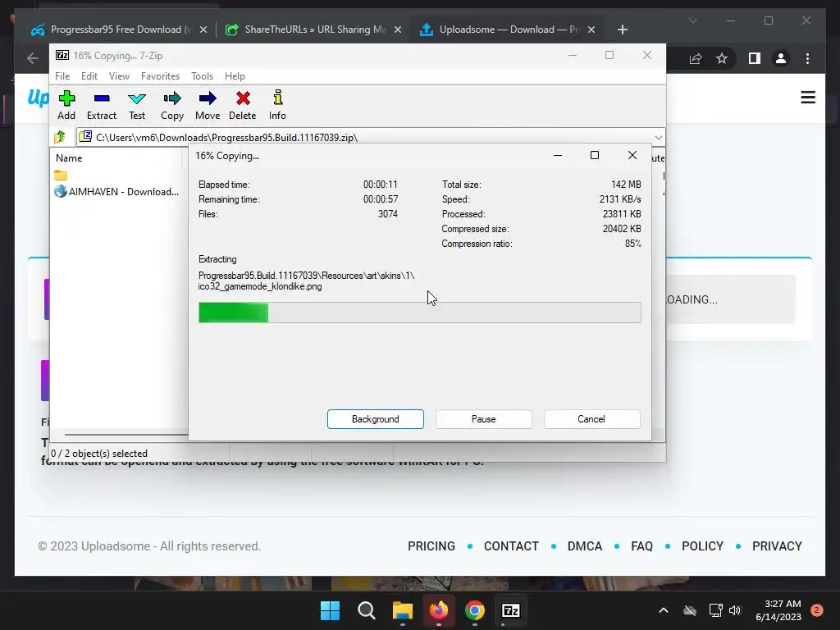Open the Favorites menu
The height and width of the screenshot is (630, 840).
tap(160, 76)
